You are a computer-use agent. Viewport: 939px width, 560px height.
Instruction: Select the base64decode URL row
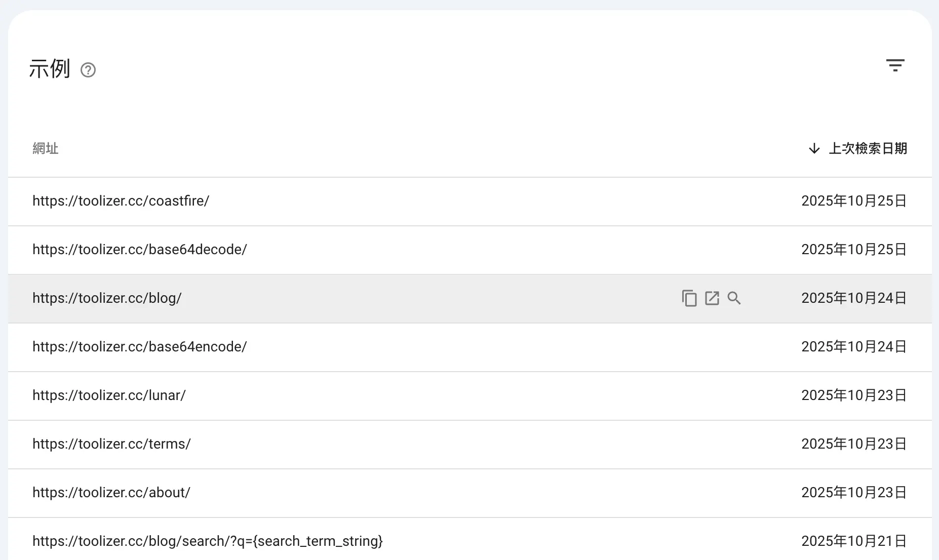139,250
